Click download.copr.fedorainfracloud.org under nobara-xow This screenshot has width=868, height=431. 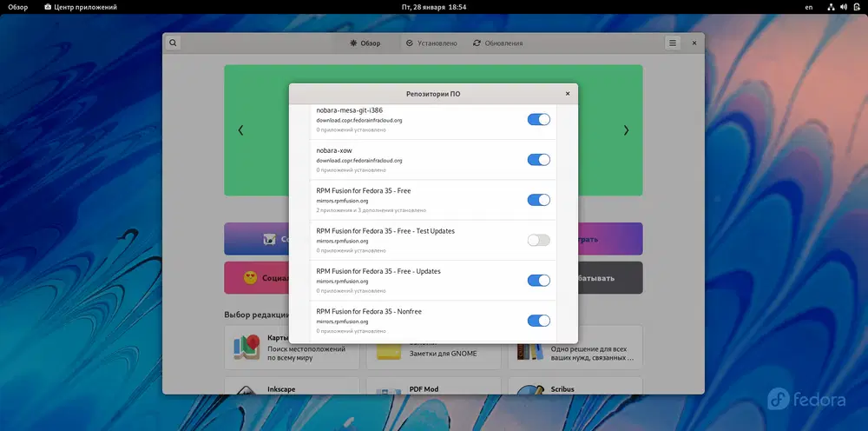(358, 161)
